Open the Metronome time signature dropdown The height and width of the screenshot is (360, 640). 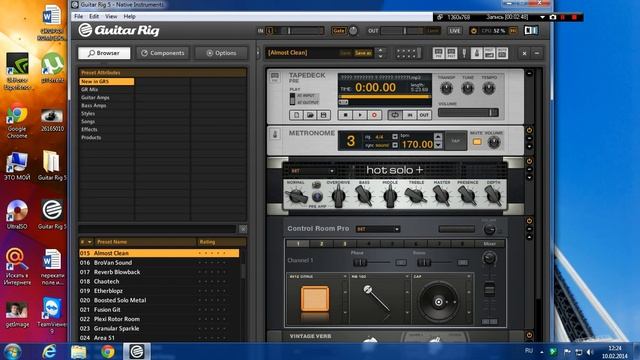(x=395, y=137)
